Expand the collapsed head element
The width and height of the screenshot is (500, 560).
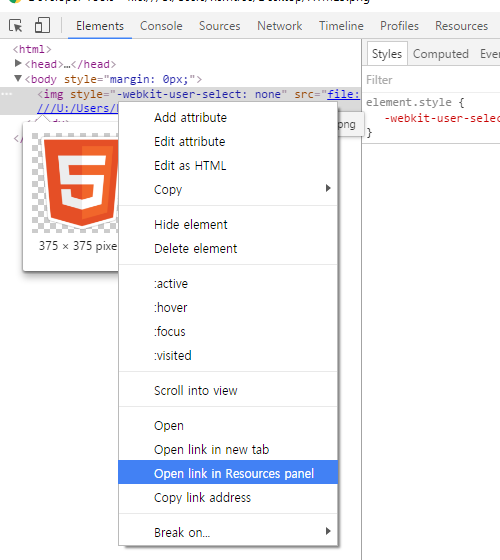pos(18,64)
